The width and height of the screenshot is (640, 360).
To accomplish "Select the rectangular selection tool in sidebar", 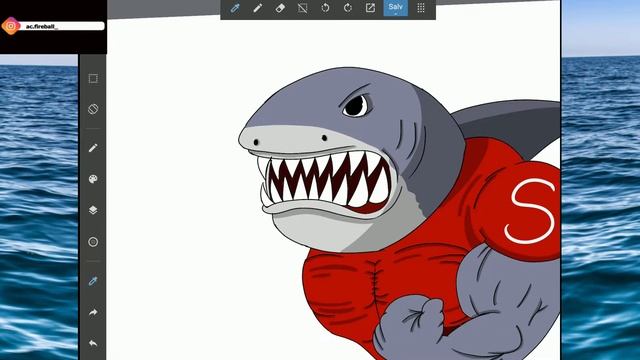I will tap(93, 78).
